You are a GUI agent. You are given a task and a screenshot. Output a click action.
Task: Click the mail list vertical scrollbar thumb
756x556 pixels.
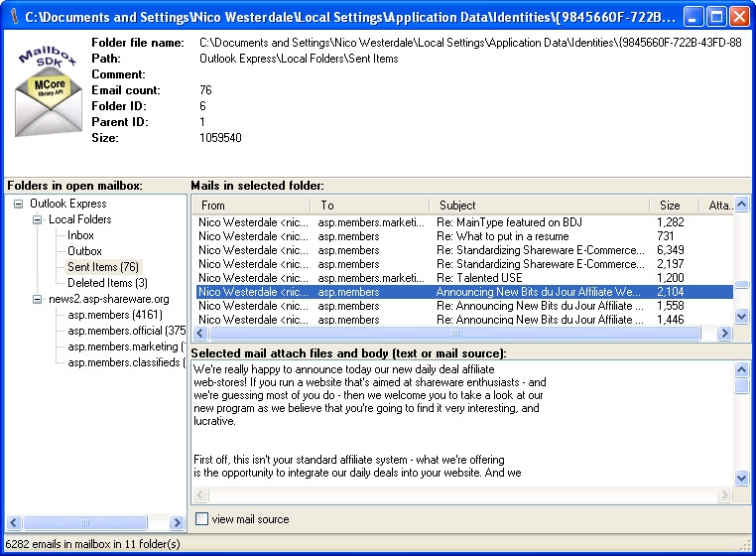click(x=741, y=284)
